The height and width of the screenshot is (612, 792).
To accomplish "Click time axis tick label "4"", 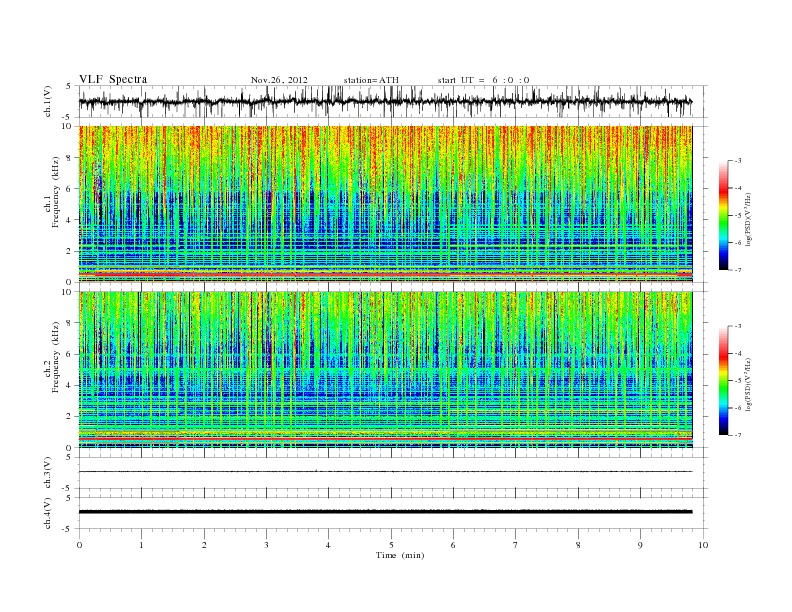I will click(x=329, y=545).
